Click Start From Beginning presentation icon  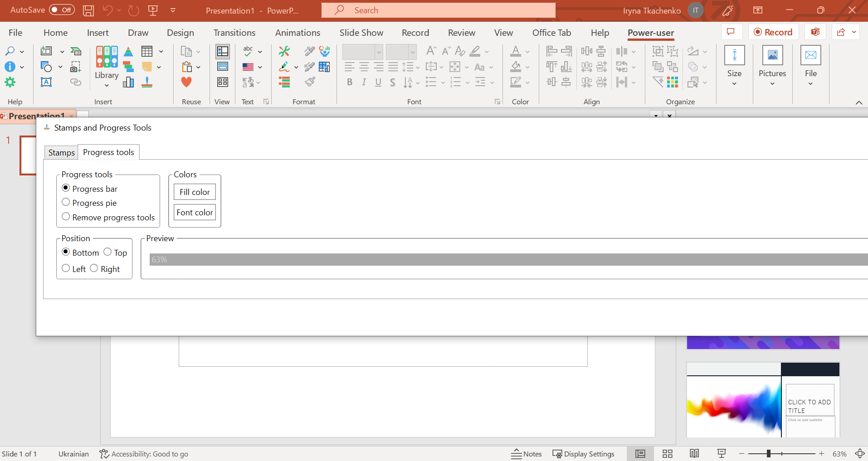[x=153, y=10]
